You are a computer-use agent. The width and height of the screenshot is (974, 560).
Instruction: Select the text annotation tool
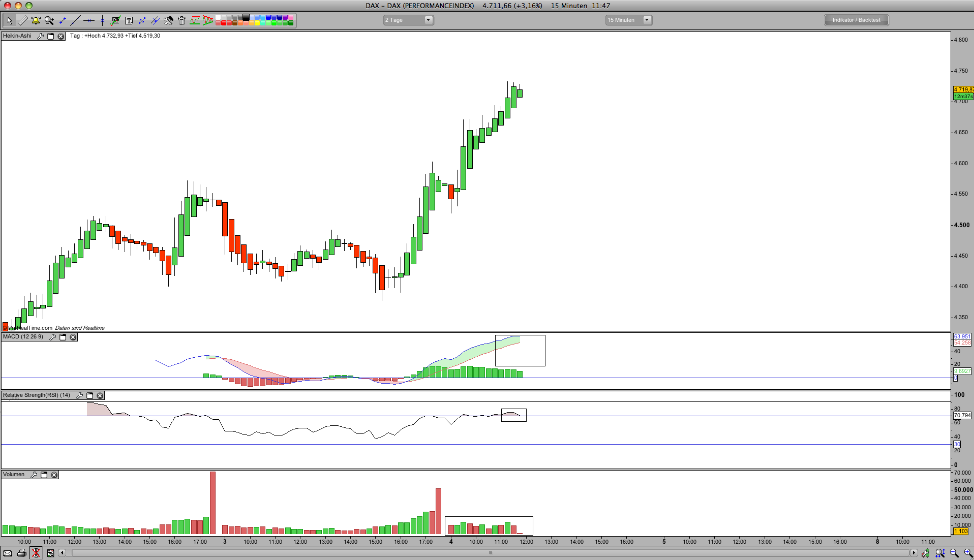point(129,20)
